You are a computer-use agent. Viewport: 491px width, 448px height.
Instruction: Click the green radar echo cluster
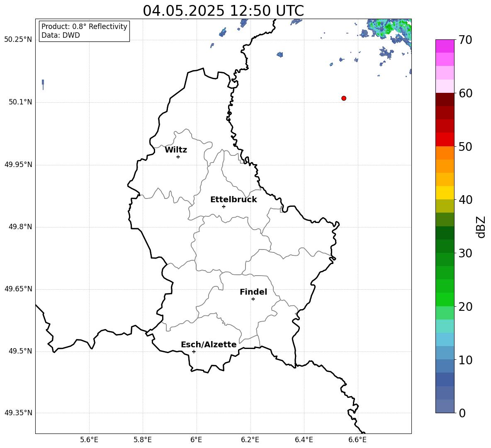(x=390, y=28)
